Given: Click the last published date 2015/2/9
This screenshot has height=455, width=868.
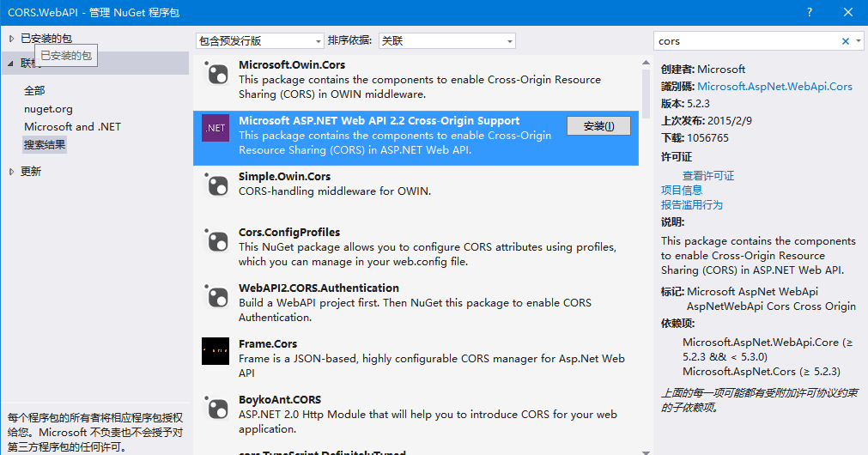Looking at the screenshot, I should click(729, 121).
